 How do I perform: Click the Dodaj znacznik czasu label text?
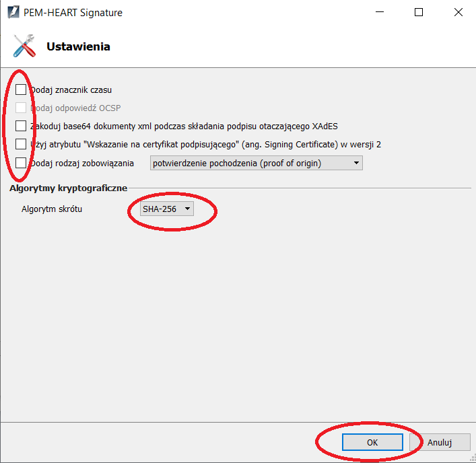[x=71, y=90]
